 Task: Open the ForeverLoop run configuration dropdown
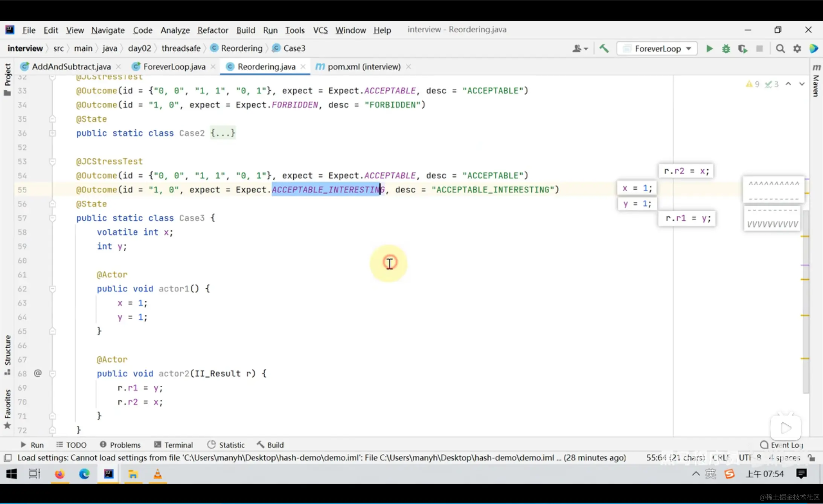(657, 49)
